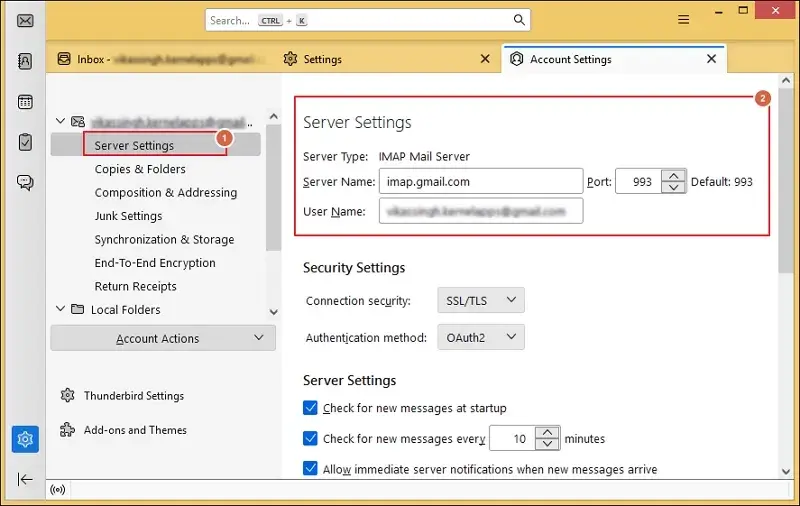Toggle Allow immediate server notifications
The image size is (800, 506).
pos(310,468)
